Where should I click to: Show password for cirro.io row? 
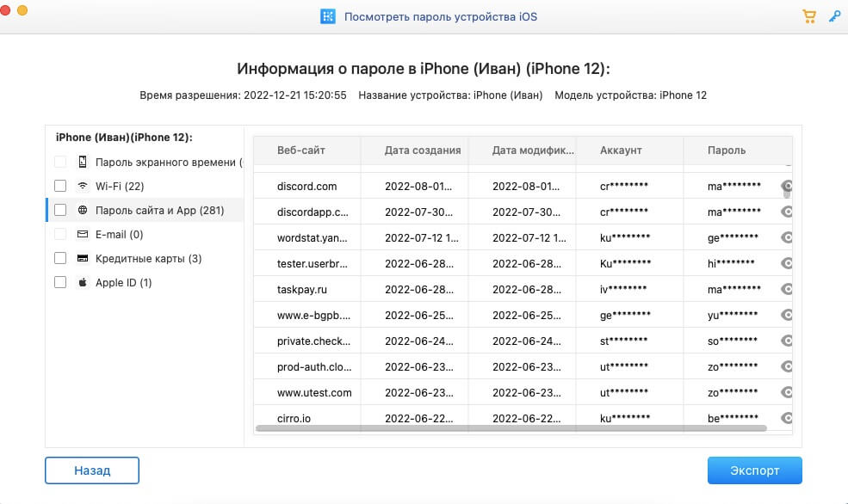click(786, 419)
